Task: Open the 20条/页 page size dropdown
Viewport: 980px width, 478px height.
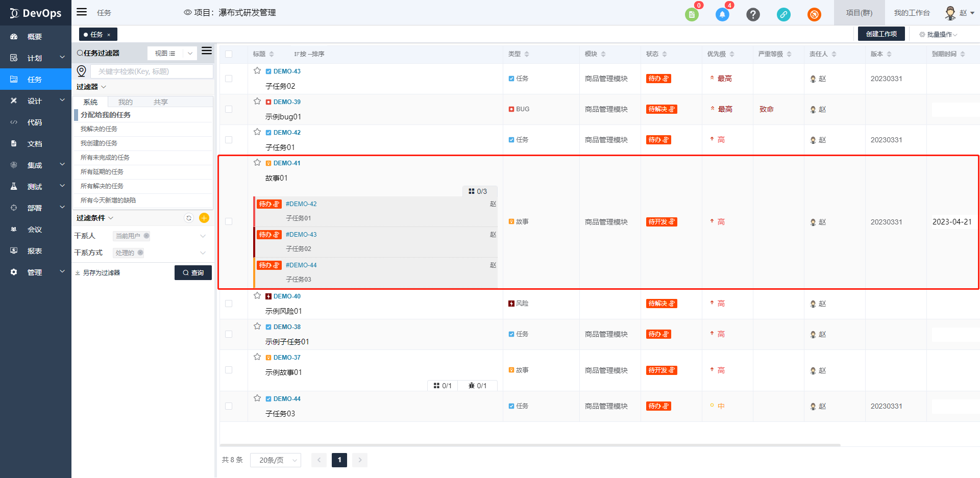Action: point(276,460)
